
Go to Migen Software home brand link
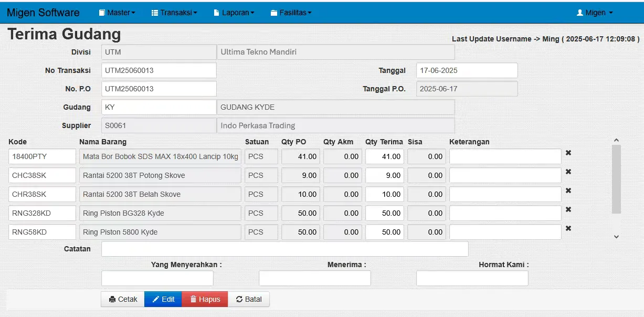43,13
